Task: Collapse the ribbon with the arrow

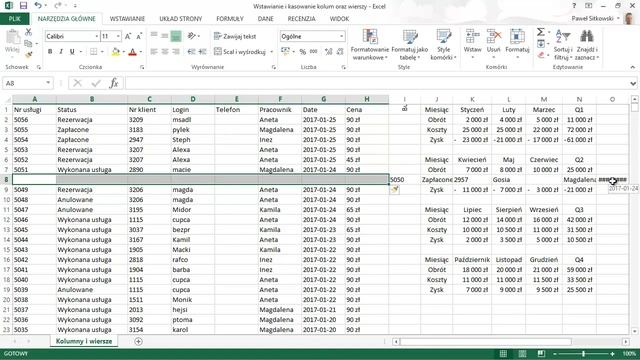Action: [633, 67]
